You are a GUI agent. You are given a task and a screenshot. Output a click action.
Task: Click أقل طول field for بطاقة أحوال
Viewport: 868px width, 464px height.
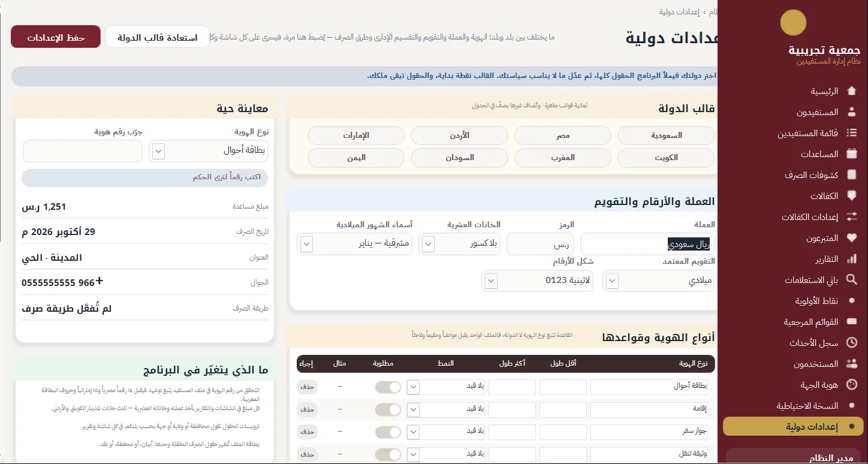point(563,387)
